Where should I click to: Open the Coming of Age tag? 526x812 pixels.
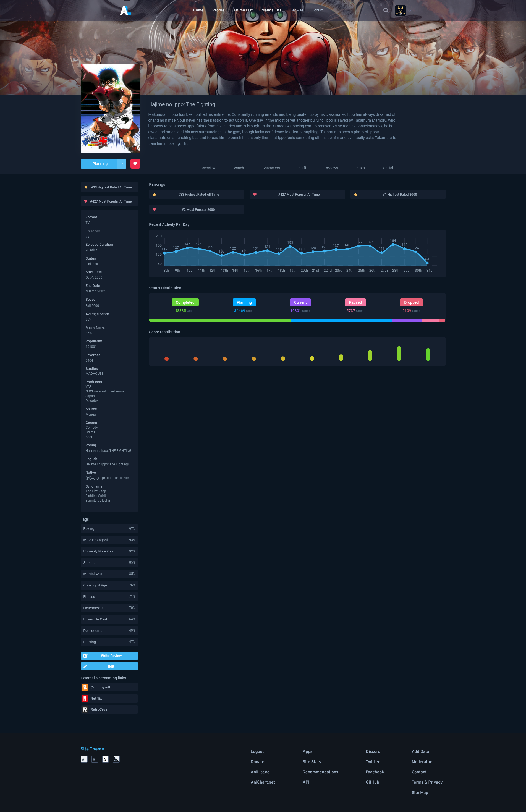click(109, 585)
